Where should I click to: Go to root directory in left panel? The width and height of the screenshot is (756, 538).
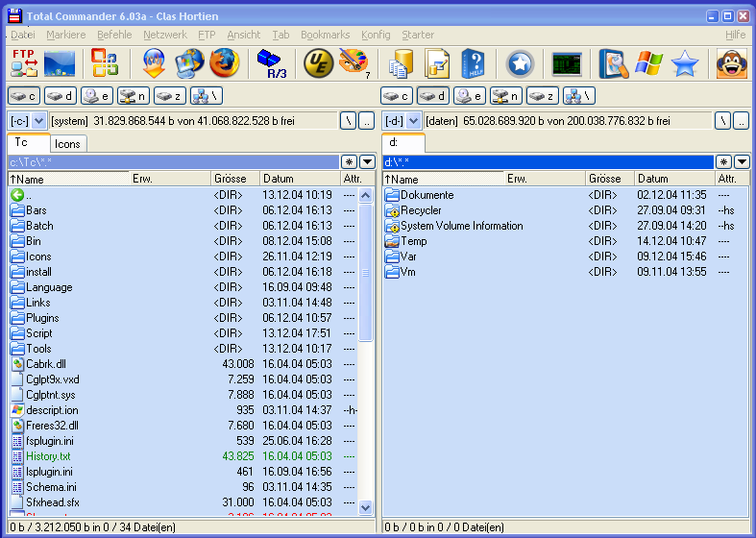(348, 121)
